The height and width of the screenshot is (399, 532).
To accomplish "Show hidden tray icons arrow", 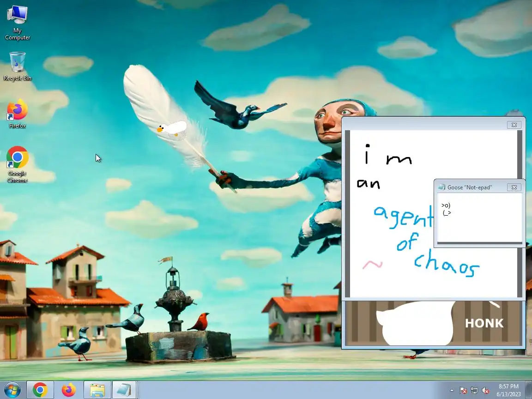I will click(452, 391).
